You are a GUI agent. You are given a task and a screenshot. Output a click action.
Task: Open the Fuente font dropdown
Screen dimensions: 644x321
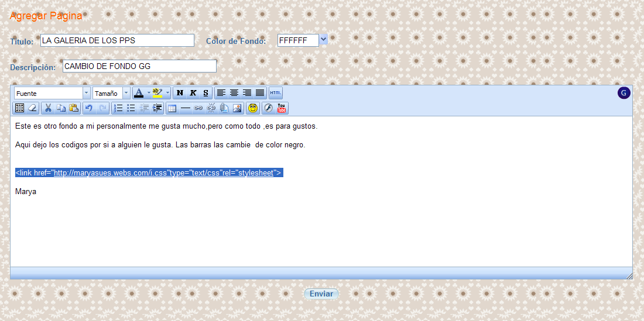tap(52, 93)
